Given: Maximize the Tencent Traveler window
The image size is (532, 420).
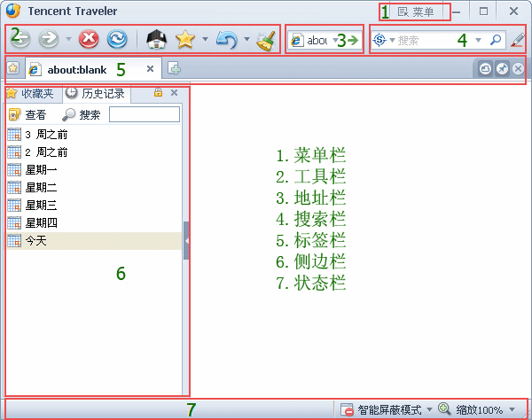Looking at the screenshot, I should click(483, 12).
